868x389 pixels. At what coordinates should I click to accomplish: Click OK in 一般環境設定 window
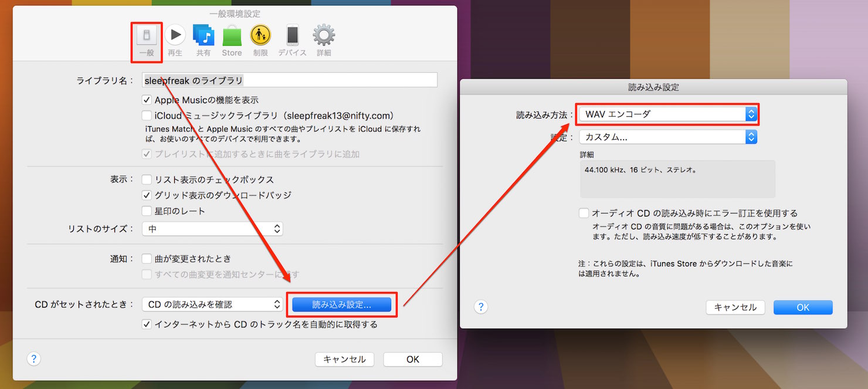413,360
